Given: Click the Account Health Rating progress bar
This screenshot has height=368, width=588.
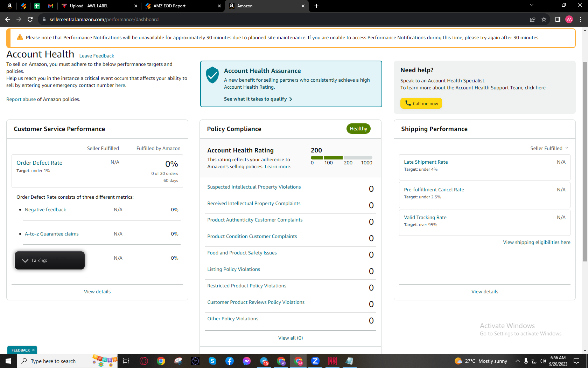Looking at the screenshot, I should tap(341, 158).
